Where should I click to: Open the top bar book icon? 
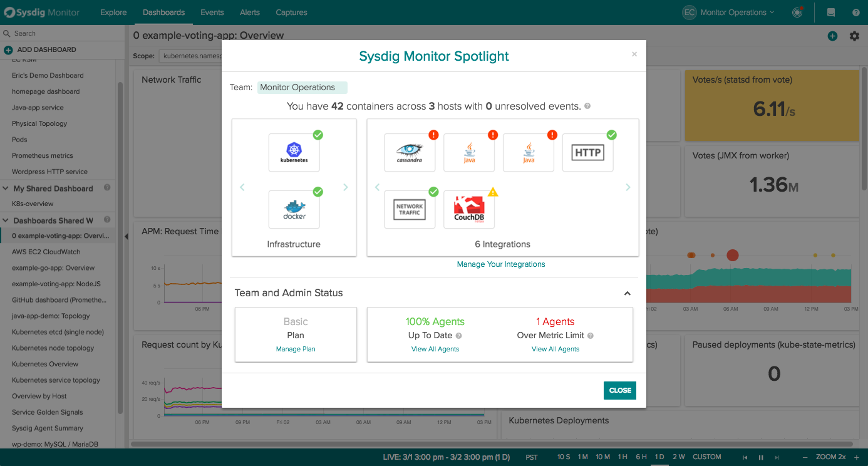831,13
